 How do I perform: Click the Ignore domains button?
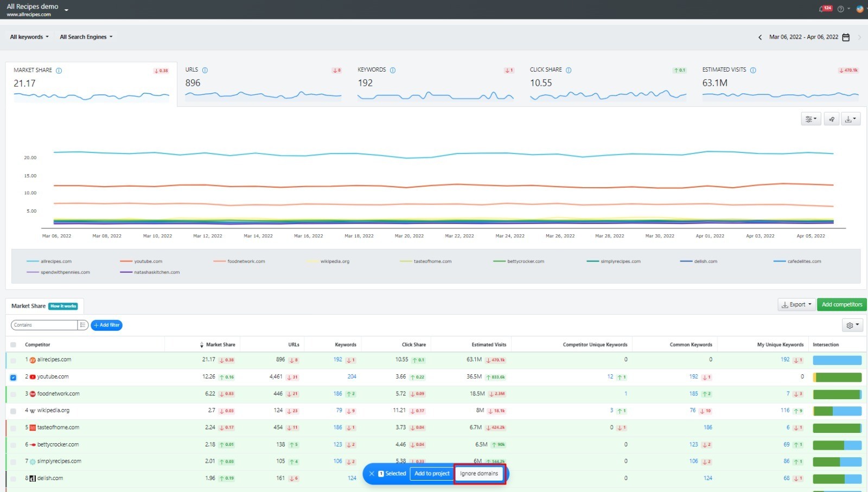point(479,474)
